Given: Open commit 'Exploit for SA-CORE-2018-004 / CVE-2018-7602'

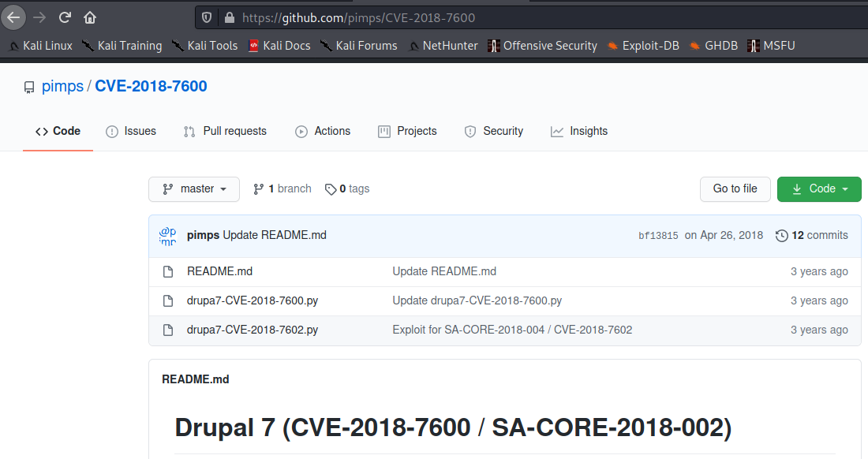Looking at the screenshot, I should 512,330.
